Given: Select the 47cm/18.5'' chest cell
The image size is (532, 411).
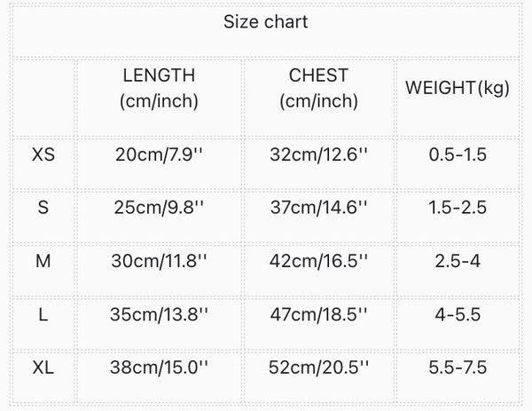Looking at the screenshot, I should click(x=318, y=313).
